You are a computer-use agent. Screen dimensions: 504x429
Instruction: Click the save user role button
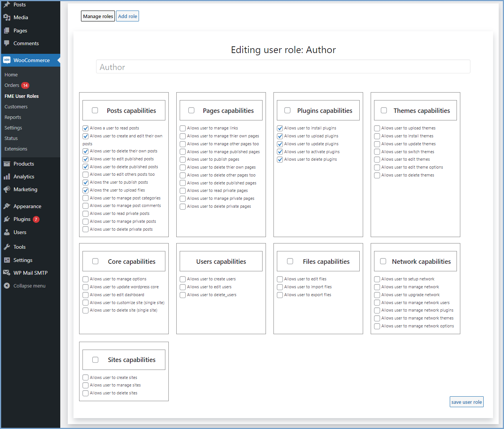(466, 402)
